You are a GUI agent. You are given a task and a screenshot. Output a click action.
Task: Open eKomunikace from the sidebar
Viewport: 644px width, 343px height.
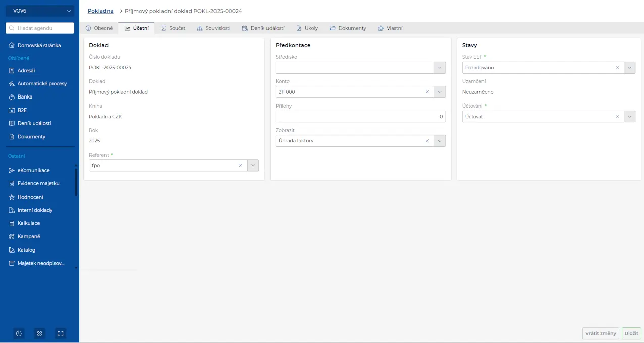tap(33, 170)
